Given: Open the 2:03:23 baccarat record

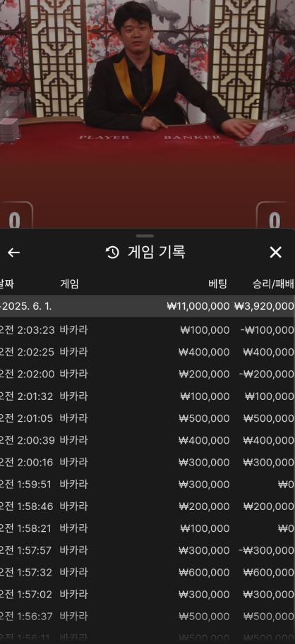Looking at the screenshot, I should coord(147,330).
